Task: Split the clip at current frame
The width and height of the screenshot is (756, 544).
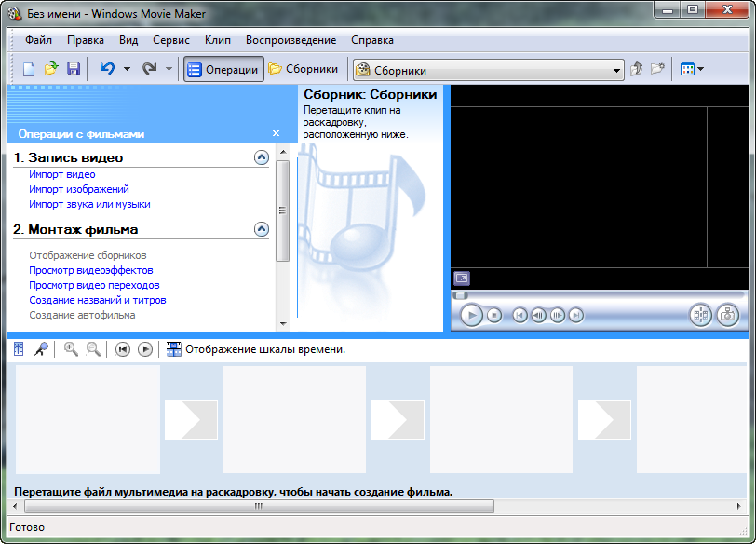Action: [700, 316]
